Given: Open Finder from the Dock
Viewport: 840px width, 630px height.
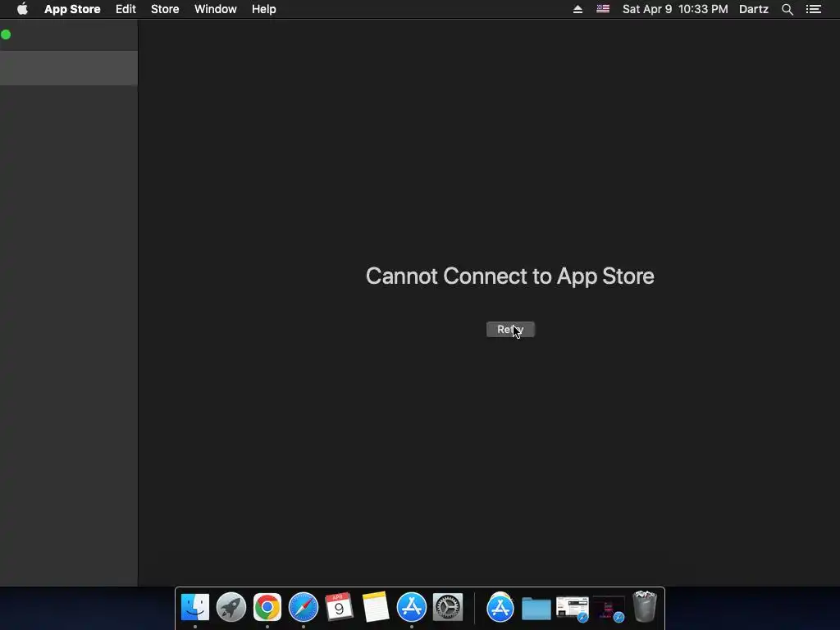Looking at the screenshot, I should point(195,607).
